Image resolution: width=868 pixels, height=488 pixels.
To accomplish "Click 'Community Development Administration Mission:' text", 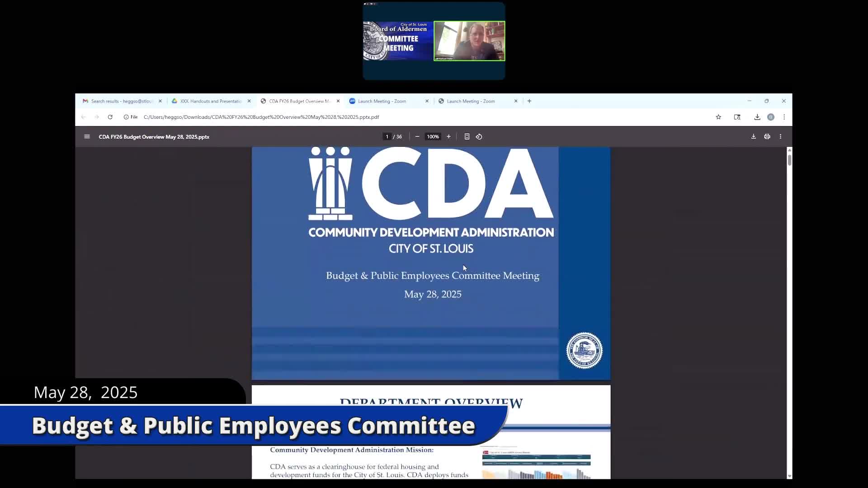I will coord(352,450).
